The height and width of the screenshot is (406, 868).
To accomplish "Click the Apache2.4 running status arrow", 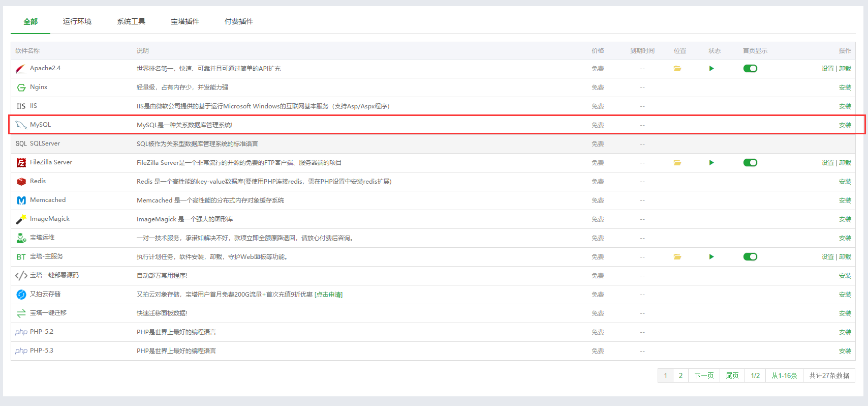I will click(711, 69).
